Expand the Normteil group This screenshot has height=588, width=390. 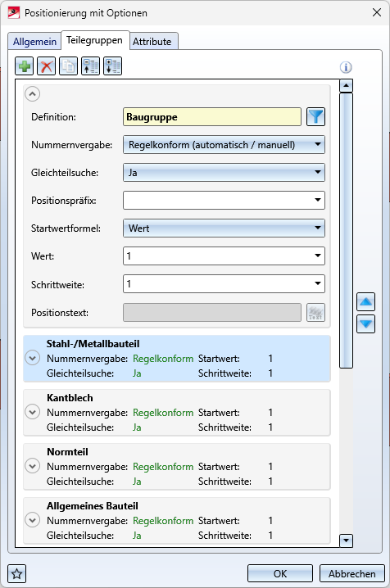32,466
